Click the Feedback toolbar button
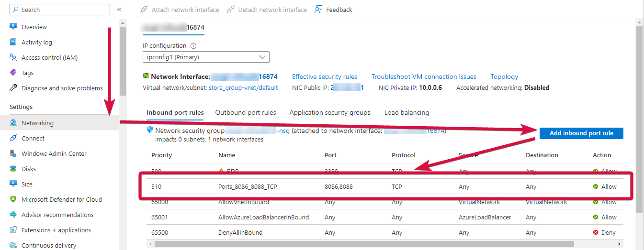This screenshot has width=644, height=250. (x=333, y=10)
